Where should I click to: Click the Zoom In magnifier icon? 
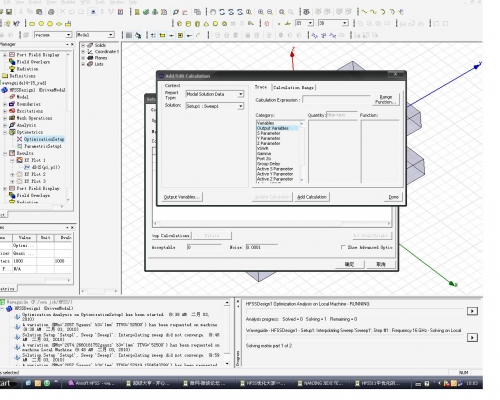pyautogui.click(x=261, y=12)
